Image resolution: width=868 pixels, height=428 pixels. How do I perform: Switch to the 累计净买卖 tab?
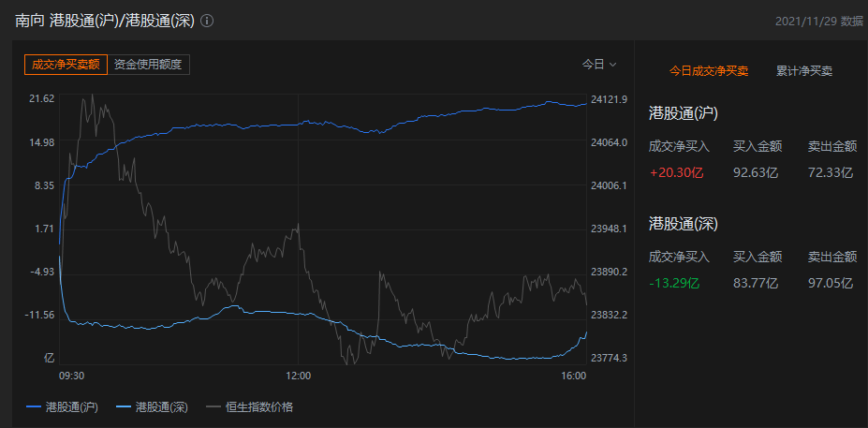tap(804, 71)
